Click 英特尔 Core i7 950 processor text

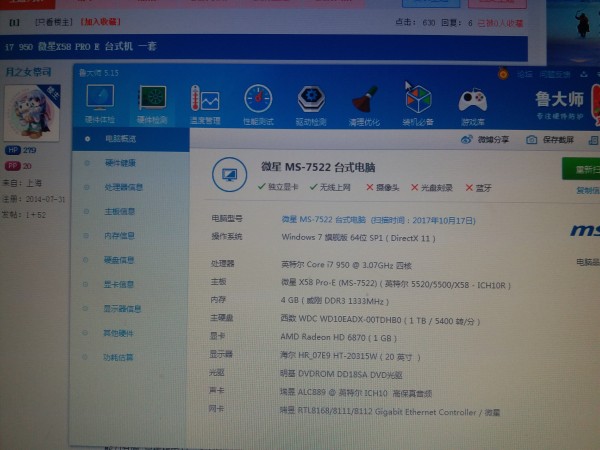tap(346, 265)
